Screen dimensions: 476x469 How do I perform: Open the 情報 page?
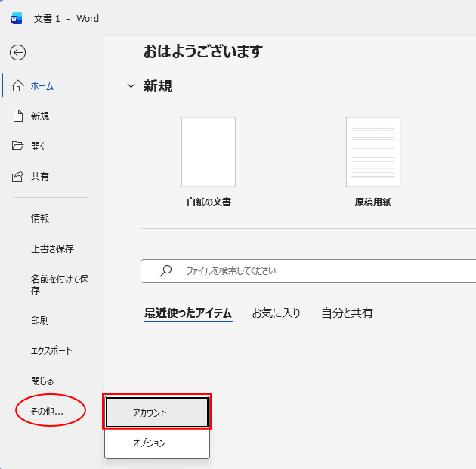pyautogui.click(x=40, y=218)
